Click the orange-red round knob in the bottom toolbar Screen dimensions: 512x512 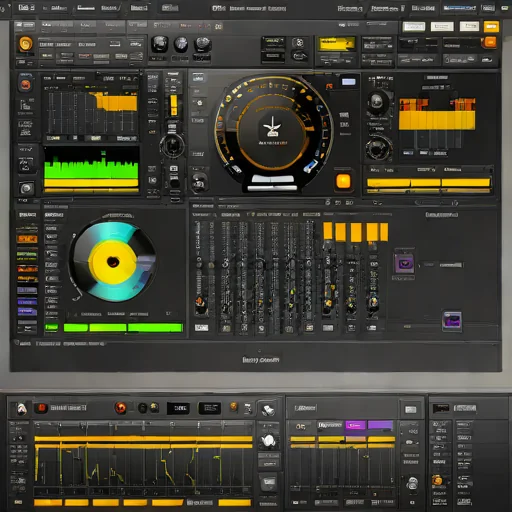click(120, 408)
